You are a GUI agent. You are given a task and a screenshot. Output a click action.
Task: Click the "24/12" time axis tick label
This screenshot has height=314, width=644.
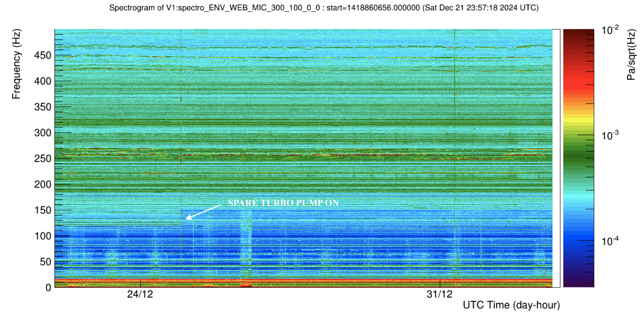click(140, 294)
